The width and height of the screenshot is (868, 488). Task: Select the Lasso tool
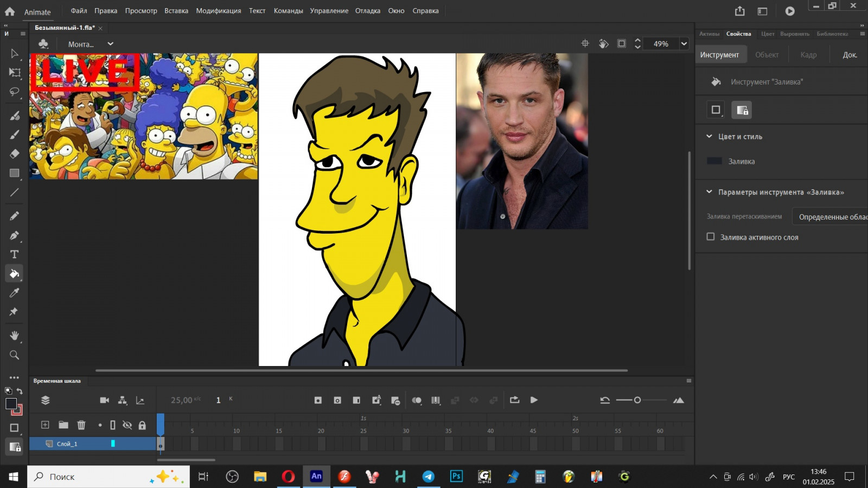tap(15, 92)
